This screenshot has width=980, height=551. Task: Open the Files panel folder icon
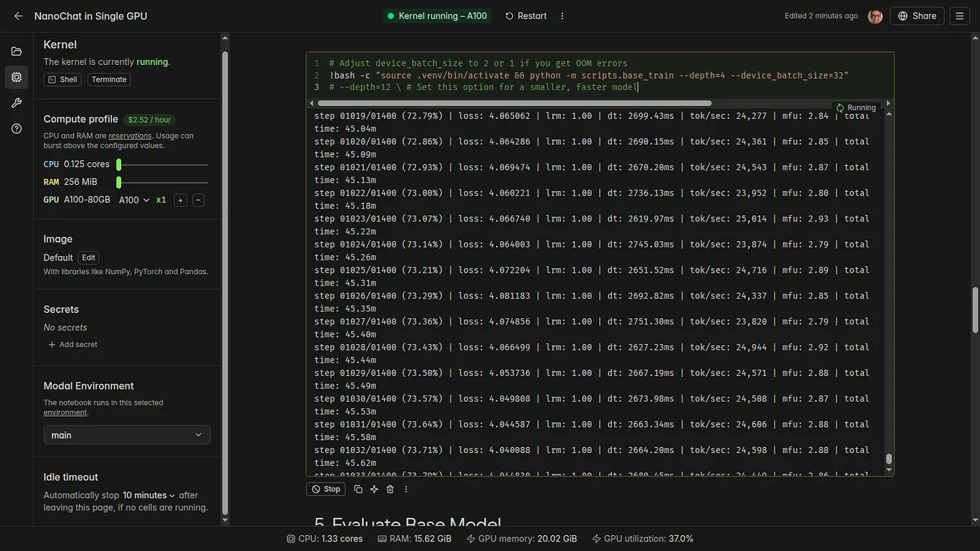pos(17,51)
